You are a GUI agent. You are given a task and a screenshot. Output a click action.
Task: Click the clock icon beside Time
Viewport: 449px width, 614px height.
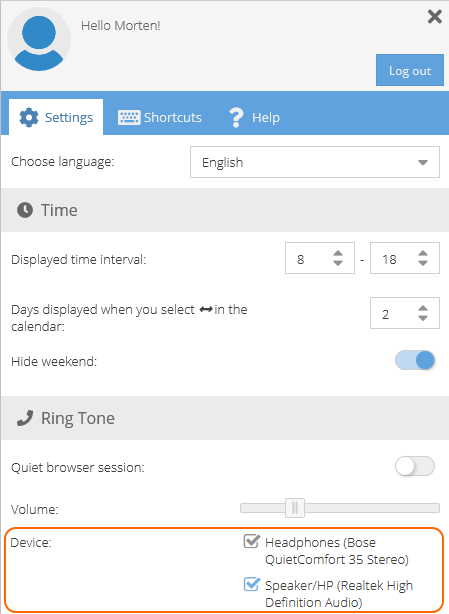point(25,210)
